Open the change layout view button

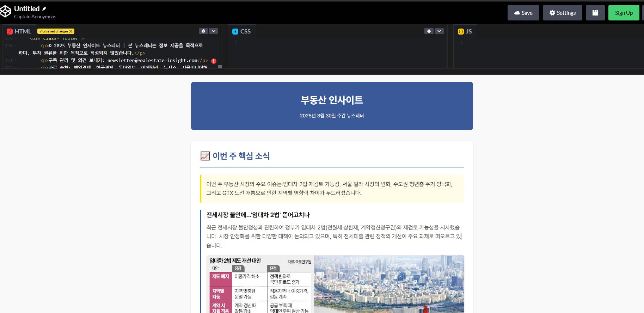[x=595, y=13]
